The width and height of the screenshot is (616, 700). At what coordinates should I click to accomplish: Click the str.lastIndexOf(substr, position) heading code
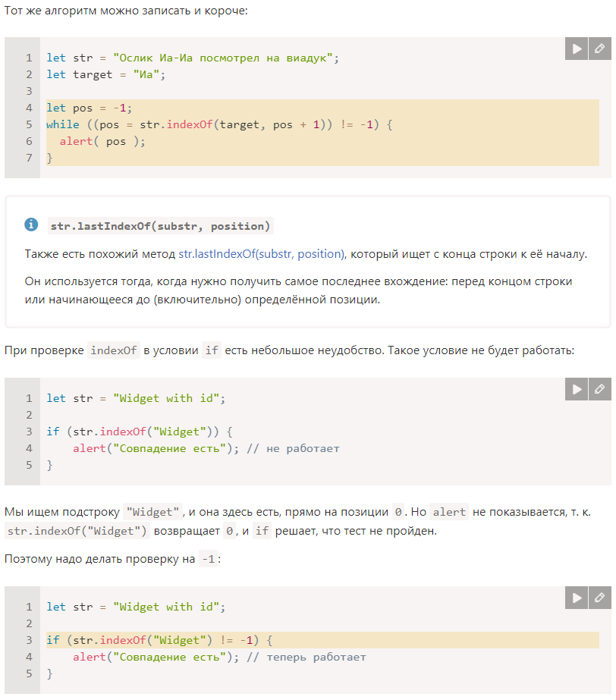(160, 226)
